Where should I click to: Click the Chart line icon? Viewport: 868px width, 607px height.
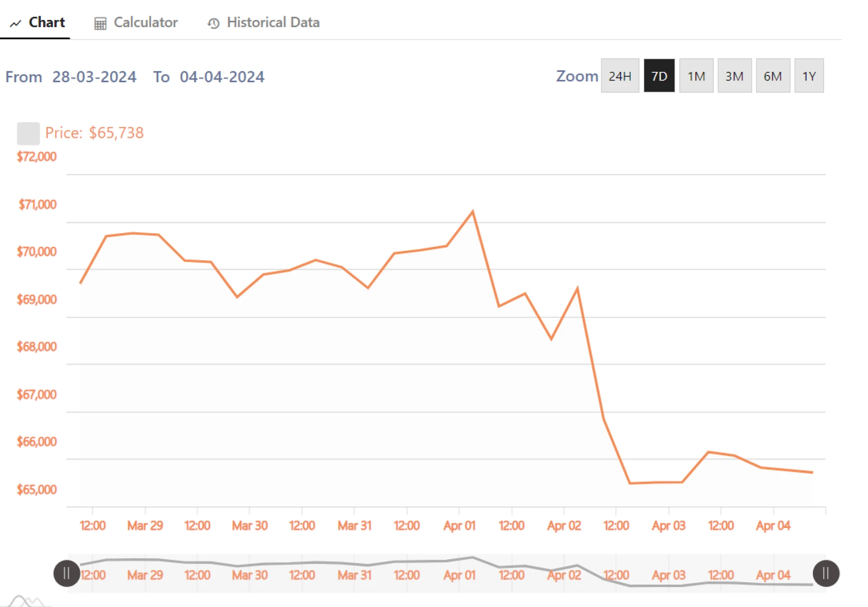tap(16, 23)
